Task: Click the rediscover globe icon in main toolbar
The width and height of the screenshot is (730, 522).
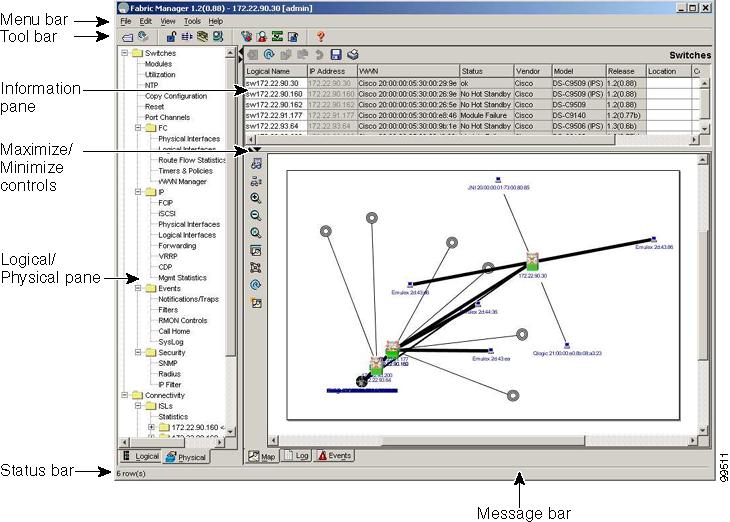Action: [143, 36]
